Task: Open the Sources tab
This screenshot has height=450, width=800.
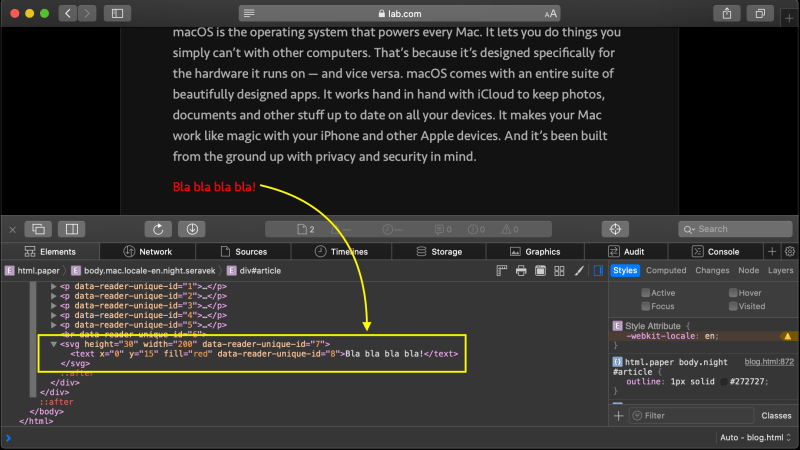Action: coord(243,252)
